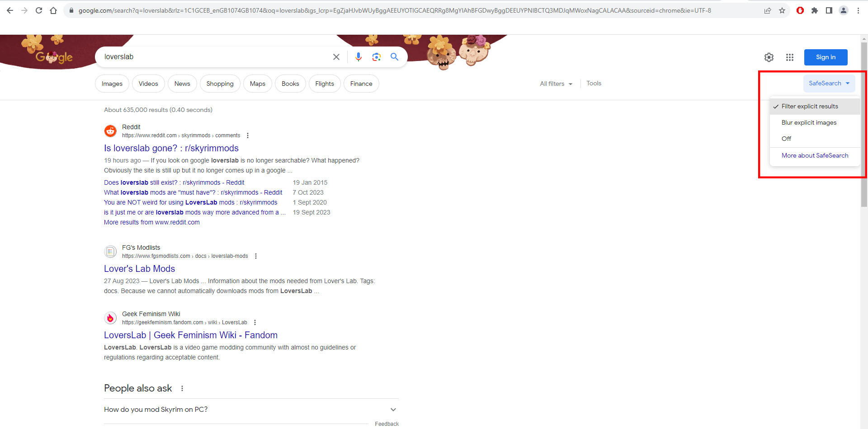Open the Chrome three-dot menu
The height and width of the screenshot is (429, 868).
tap(858, 10)
